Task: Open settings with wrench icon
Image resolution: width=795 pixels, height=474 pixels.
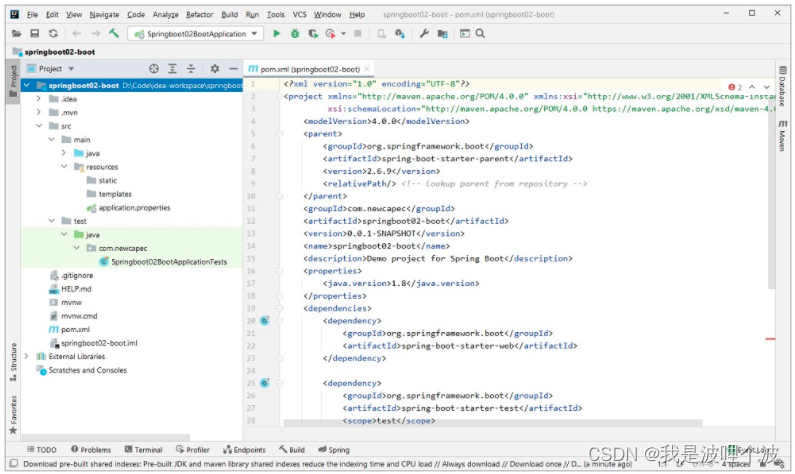Action: pyautogui.click(x=424, y=34)
